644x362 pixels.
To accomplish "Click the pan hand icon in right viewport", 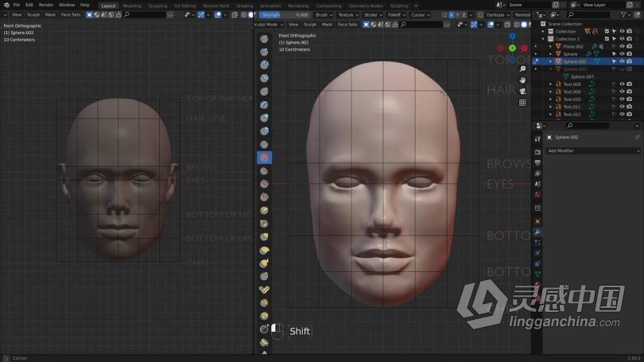I will tap(522, 80).
